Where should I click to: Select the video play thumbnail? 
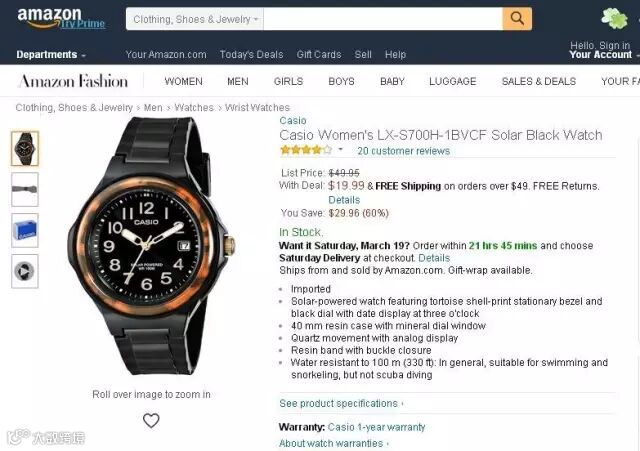point(25,271)
